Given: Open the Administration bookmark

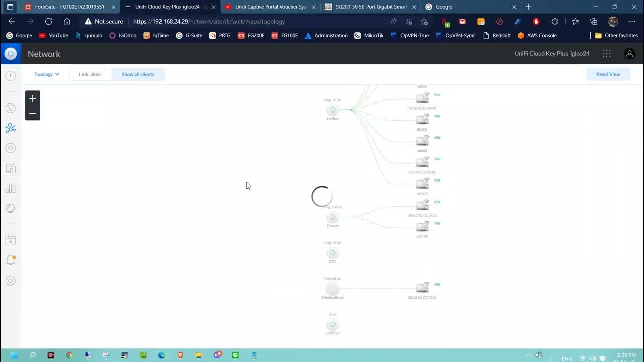Looking at the screenshot, I should tap(326, 36).
